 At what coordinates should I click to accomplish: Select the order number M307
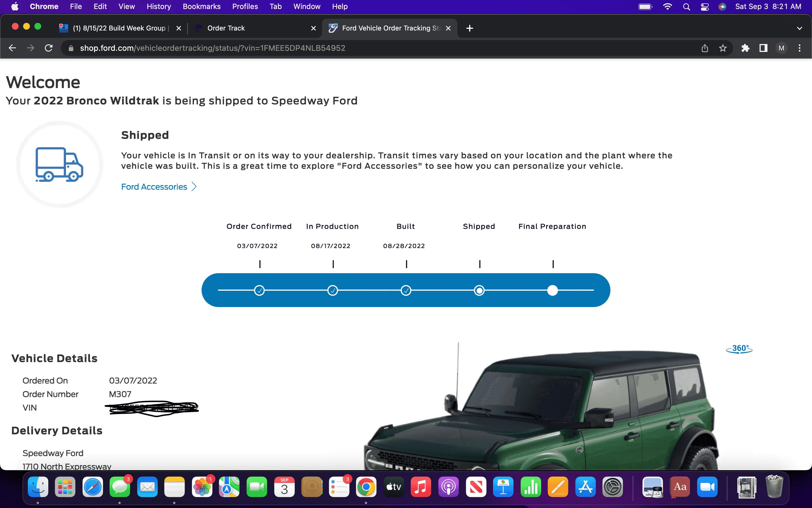click(120, 394)
